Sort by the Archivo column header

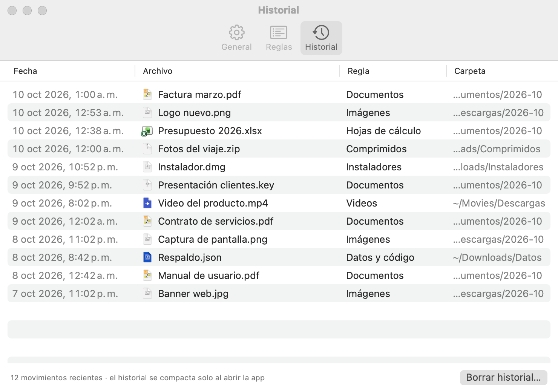pyautogui.click(x=158, y=71)
